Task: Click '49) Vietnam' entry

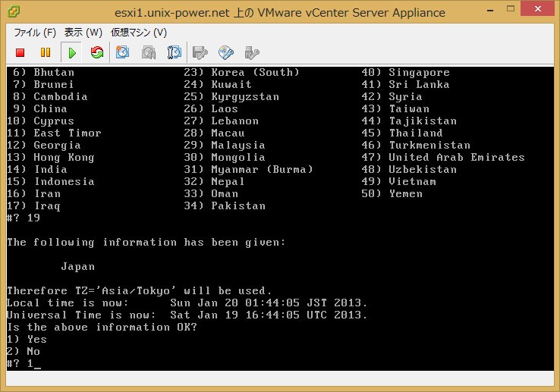Action: coord(398,181)
